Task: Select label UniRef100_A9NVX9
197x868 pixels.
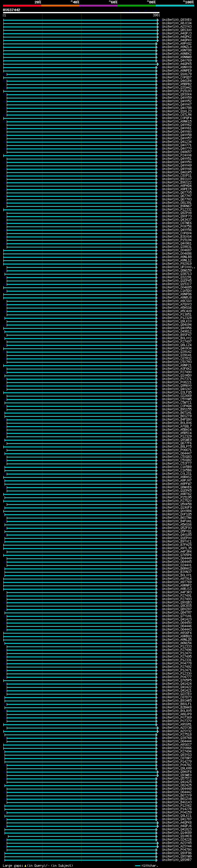Action: (176, 67)
